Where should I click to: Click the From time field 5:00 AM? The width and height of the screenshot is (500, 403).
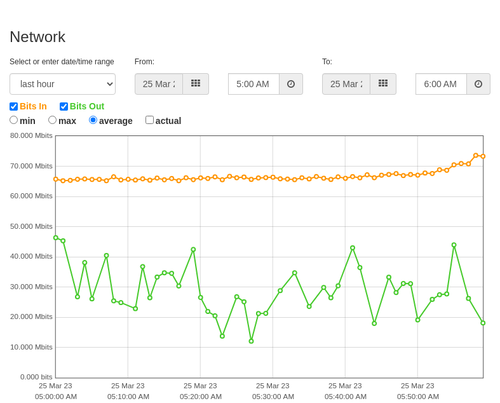254,84
